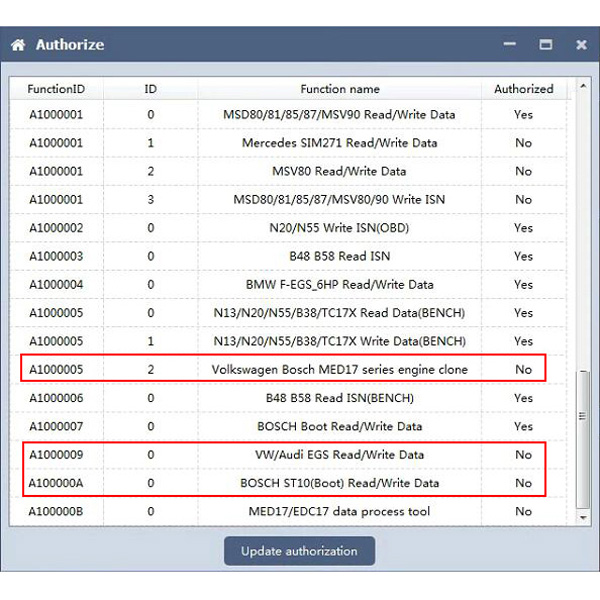Viewport: 600px width, 600px height.
Task: Select B48 B58 Read ISN(BENCH) row
Action: coord(288,398)
